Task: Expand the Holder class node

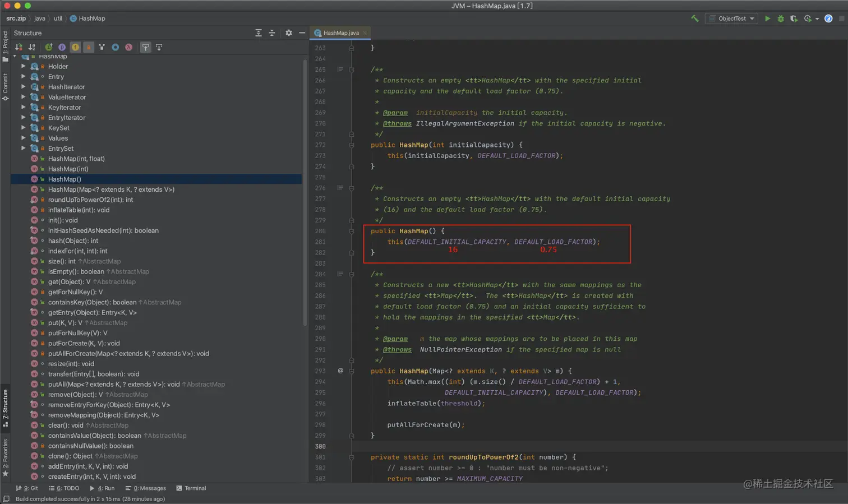Action: pos(23,66)
